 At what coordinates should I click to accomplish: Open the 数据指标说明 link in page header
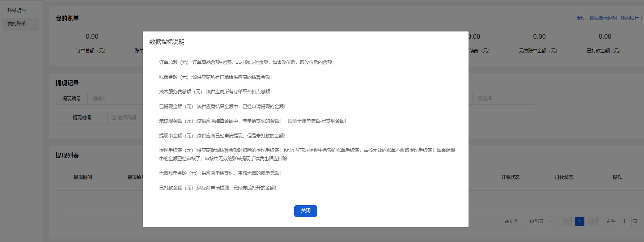(603, 18)
